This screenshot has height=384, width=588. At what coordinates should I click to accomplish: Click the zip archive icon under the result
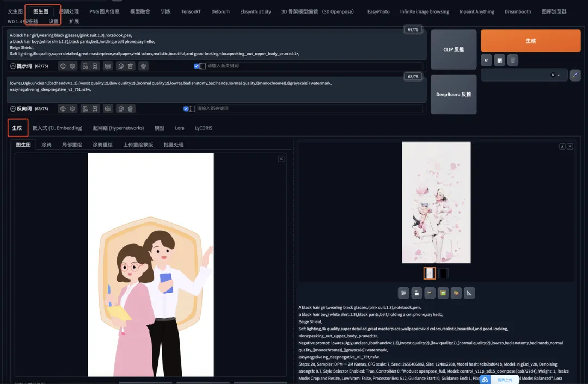click(x=431, y=293)
